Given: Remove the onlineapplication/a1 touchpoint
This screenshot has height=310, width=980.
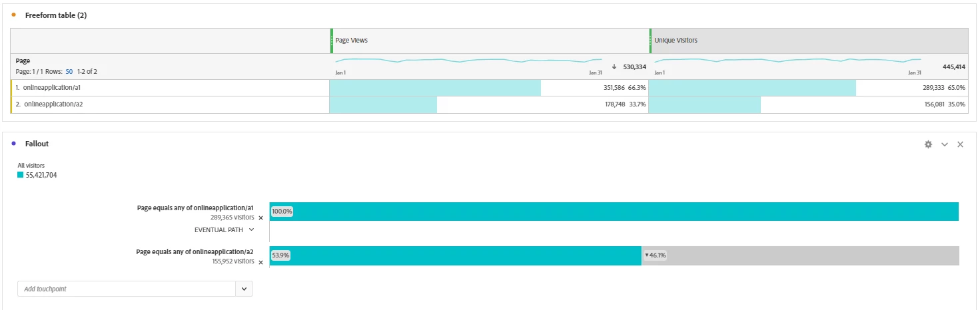Looking at the screenshot, I should [x=260, y=218].
